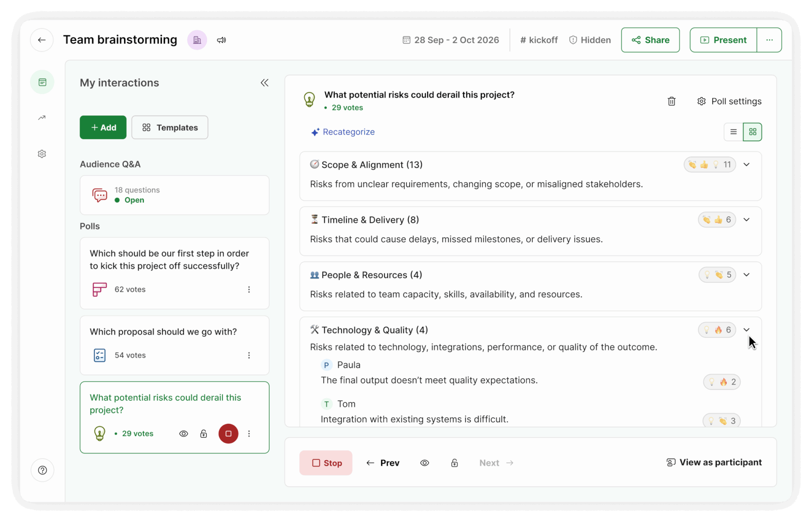
Task: Delete the poll with trash icon
Action: point(671,101)
